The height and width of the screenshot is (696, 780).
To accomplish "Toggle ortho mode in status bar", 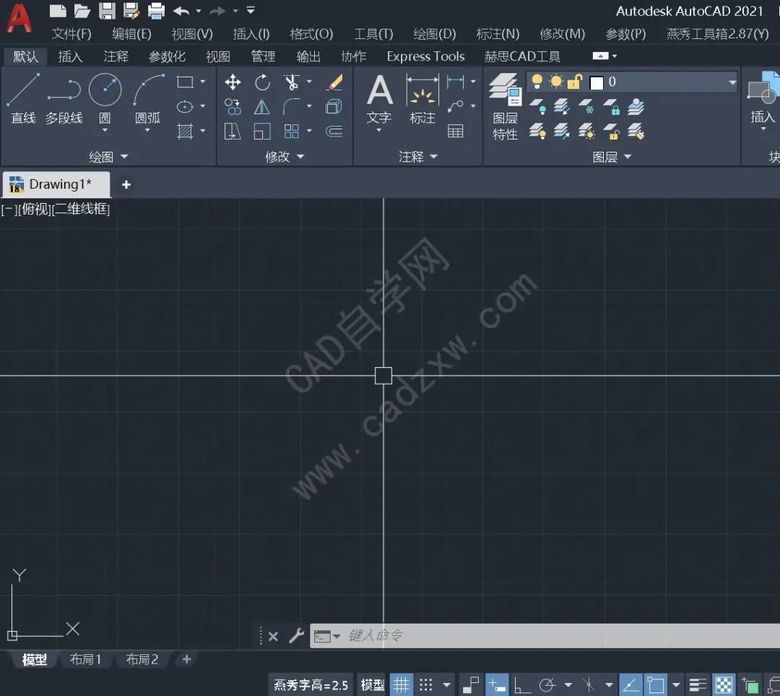I will pyautogui.click(x=523, y=685).
